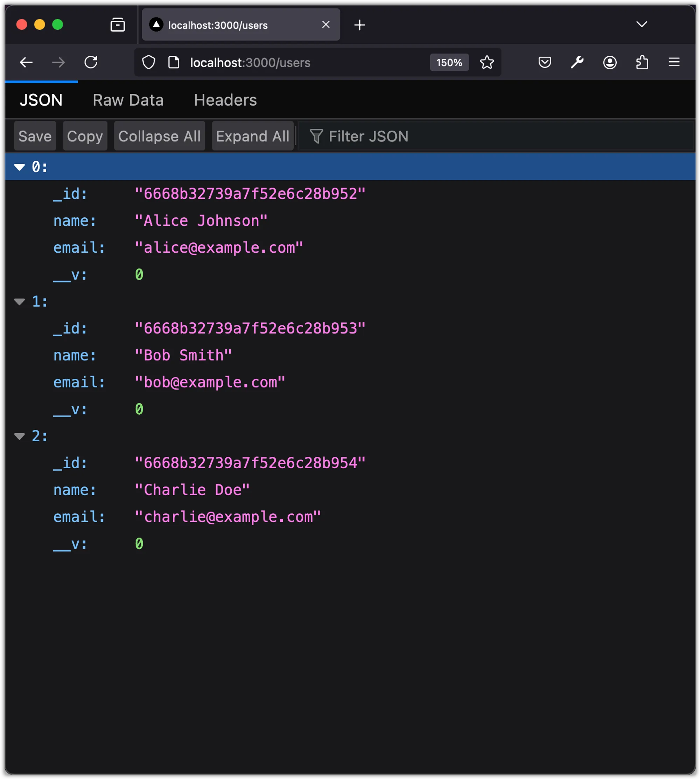Click the __v value under item 0
Screen dimensions: 700x779
point(139,274)
